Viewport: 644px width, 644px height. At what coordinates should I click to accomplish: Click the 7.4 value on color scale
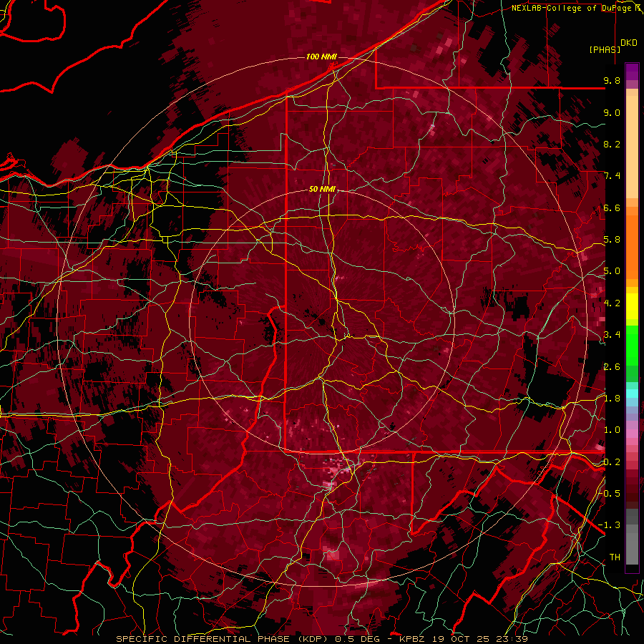[x=612, y=176]
